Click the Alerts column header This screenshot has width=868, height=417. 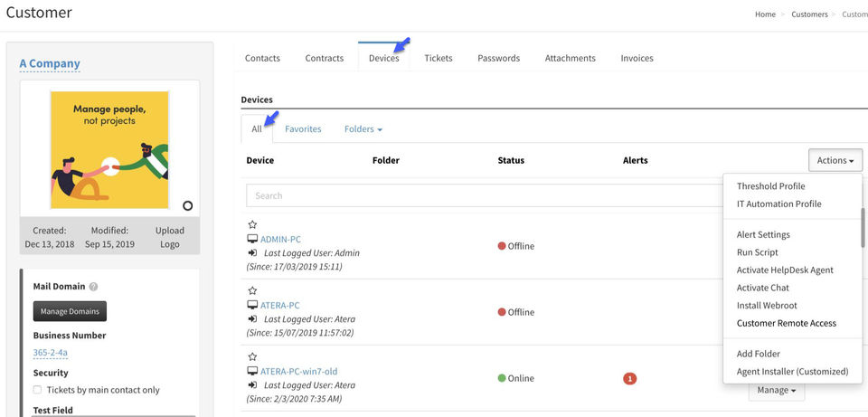point(635,161)
